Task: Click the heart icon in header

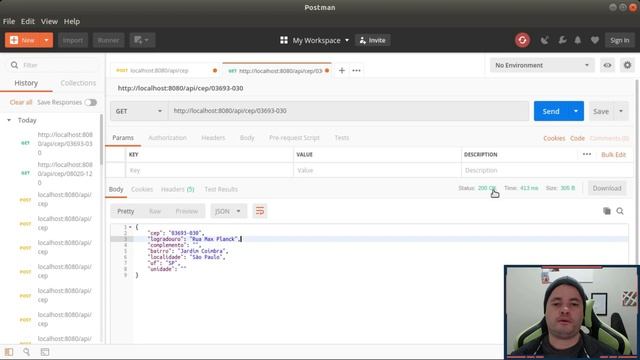Action: 595,40
